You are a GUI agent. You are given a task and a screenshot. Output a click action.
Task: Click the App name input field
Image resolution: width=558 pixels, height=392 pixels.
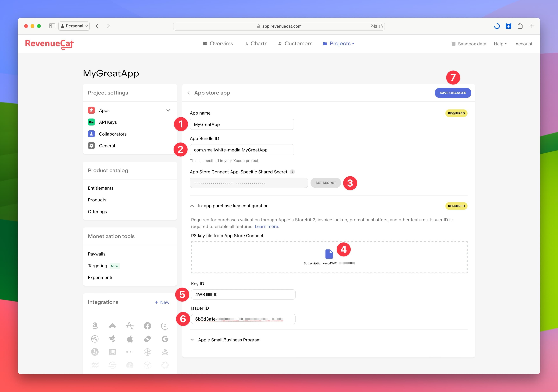coord(242,124)
